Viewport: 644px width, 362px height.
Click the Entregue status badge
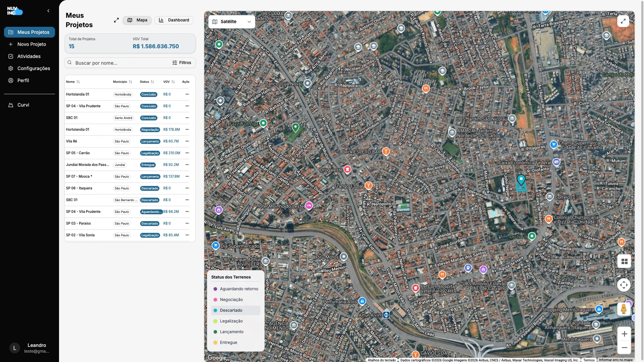tap(148, 165)
